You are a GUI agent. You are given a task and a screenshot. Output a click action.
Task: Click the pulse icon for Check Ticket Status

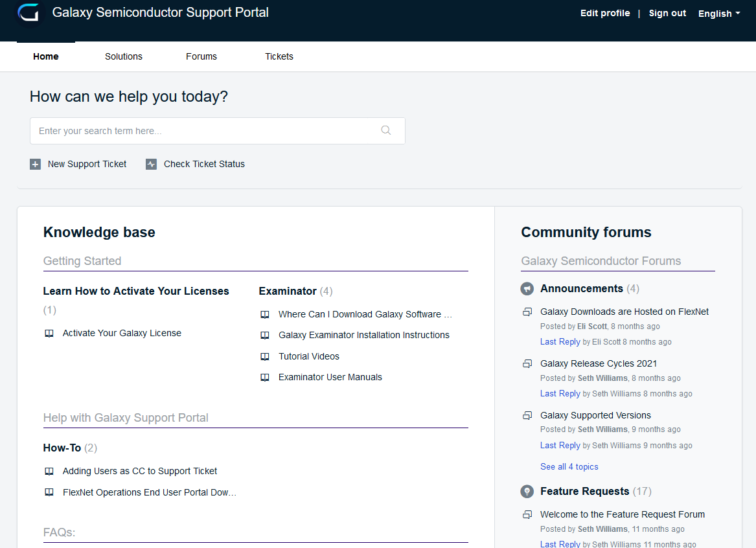pyautogui.click(x=152, y=165)
